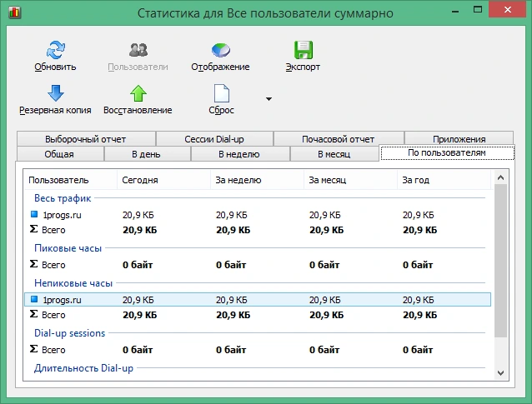Close the statistics window
532x404 pixels.
(508, 10)
